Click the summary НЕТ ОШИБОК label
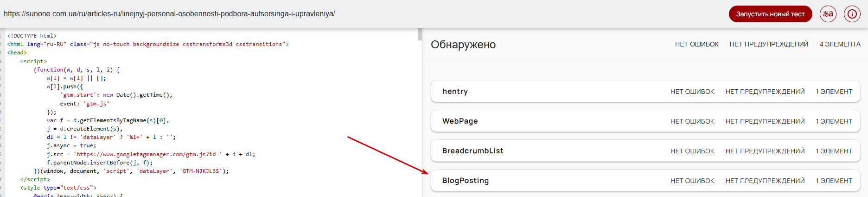868x197 pixels. [x=697, y=44]
